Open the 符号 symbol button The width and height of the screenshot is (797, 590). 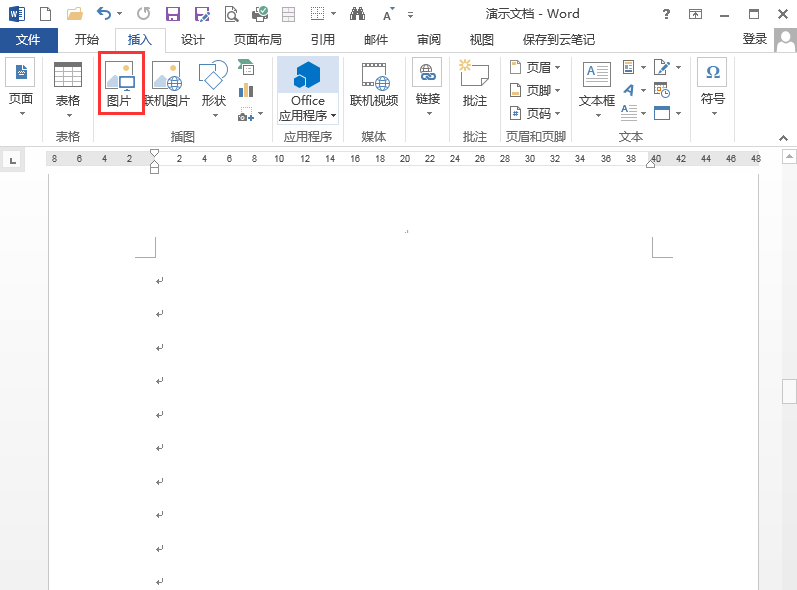(712, 88)
